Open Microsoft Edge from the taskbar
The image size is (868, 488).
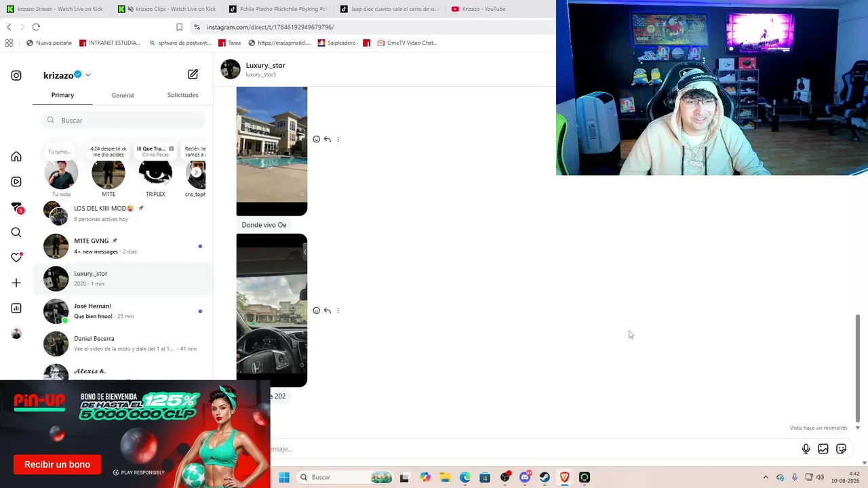pyautogui.click(x=465, y=477)
